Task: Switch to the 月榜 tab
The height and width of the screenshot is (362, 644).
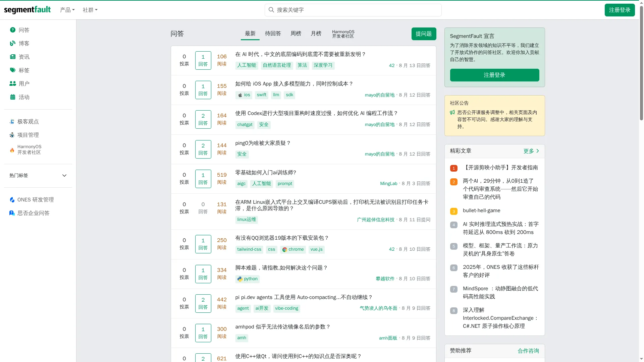Action: pos(316,34)
